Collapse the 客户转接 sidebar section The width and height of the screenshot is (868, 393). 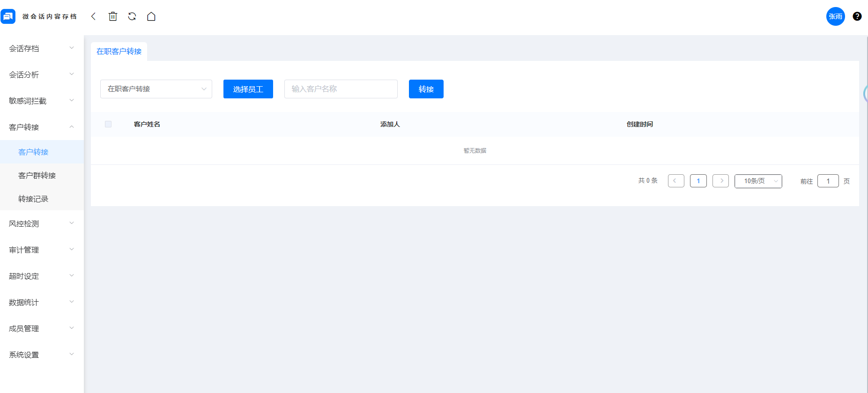tap(41, 127)
